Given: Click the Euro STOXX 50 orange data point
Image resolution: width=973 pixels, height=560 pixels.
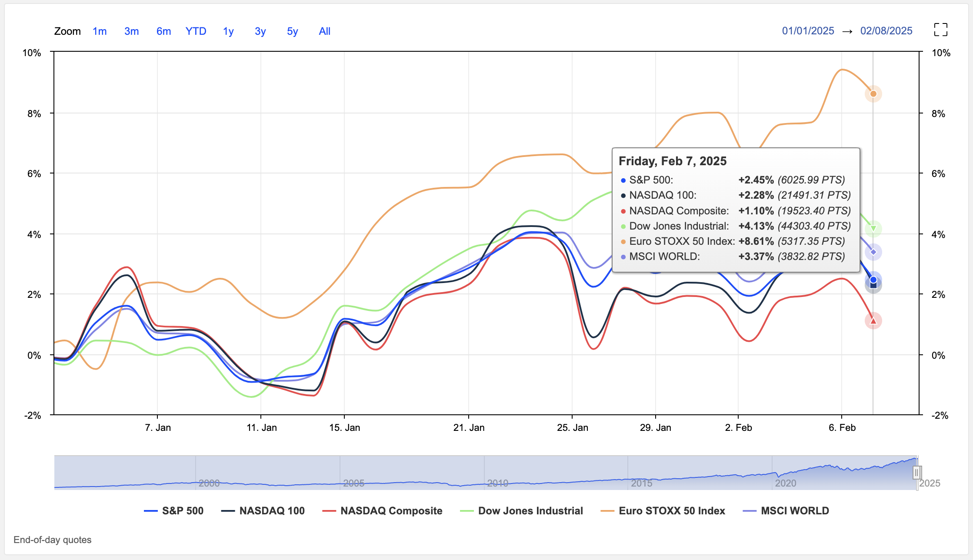Looking at the screenshot, I should point(873,93).
